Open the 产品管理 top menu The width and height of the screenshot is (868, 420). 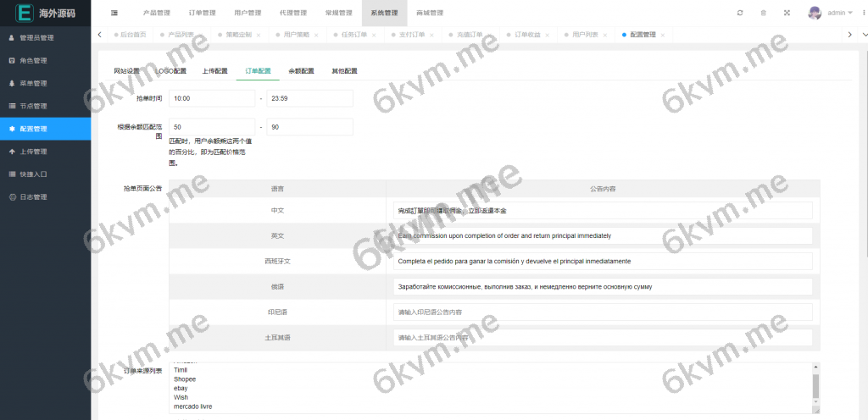(157, 13)
